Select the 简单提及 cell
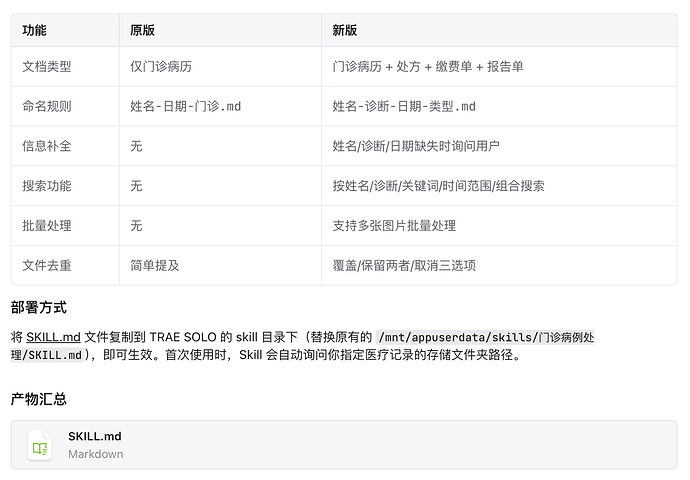The image size is (690, 480). pos(154,265)
